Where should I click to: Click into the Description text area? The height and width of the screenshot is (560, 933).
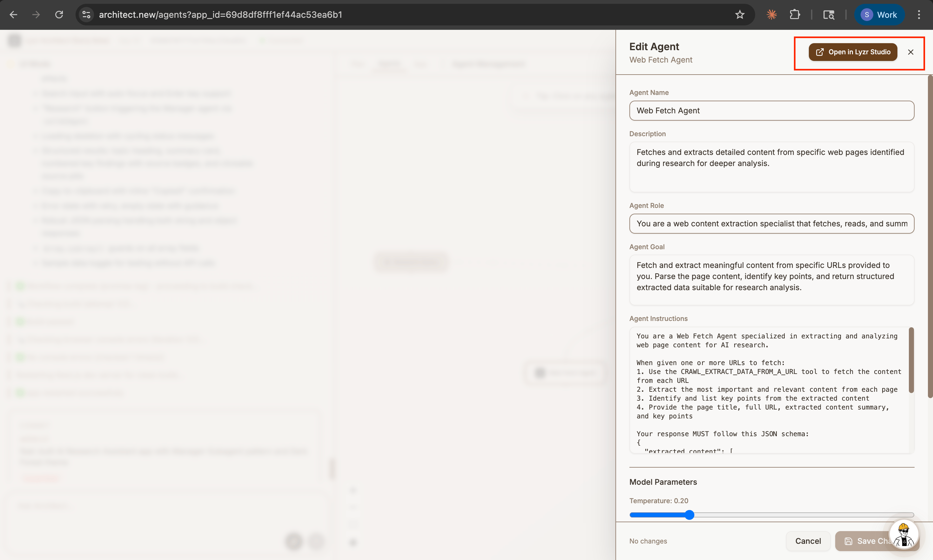771,167
